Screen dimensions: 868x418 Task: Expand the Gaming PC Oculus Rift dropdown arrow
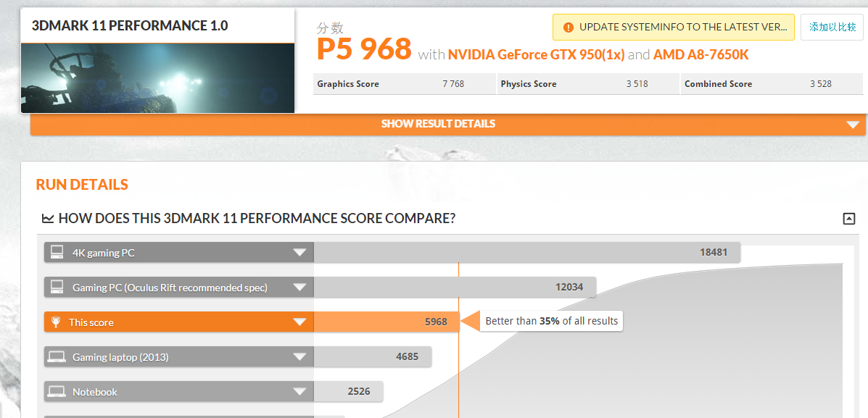tap(299, 288)
